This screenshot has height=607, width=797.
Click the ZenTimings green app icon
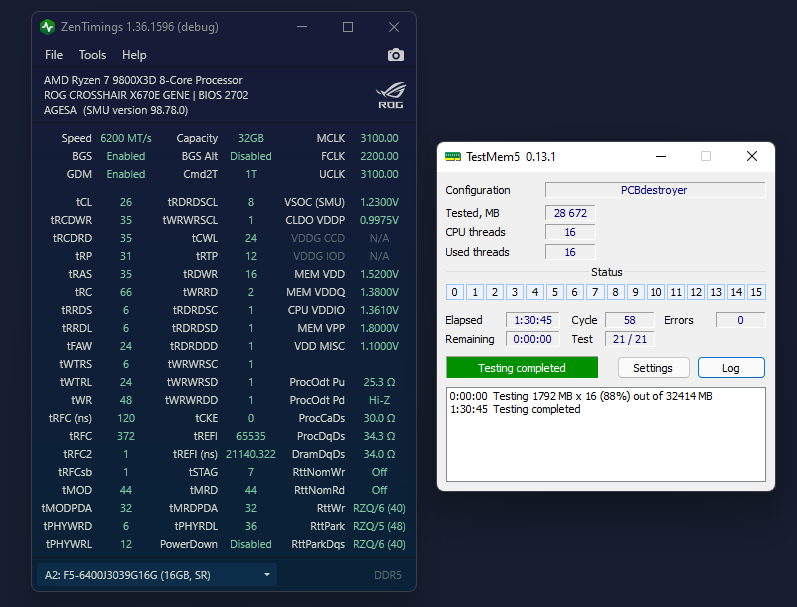[x=47, y=27]
